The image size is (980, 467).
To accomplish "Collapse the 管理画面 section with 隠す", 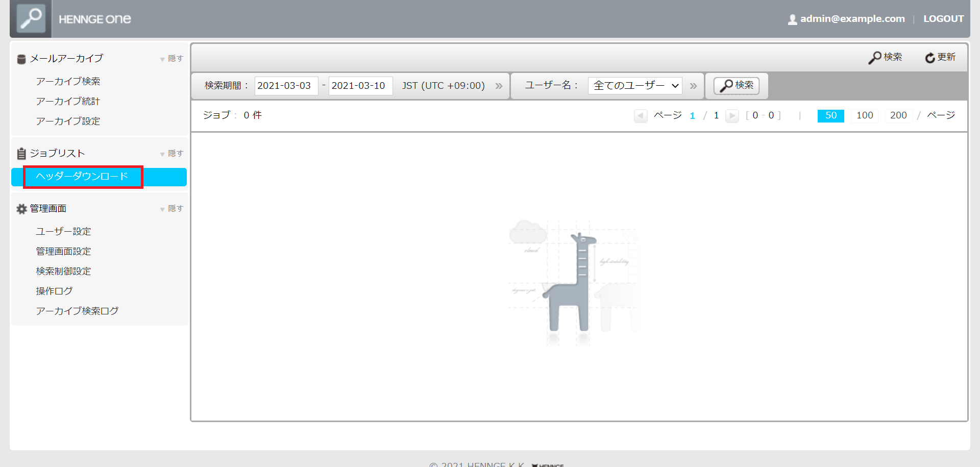I will pos(171,209).
